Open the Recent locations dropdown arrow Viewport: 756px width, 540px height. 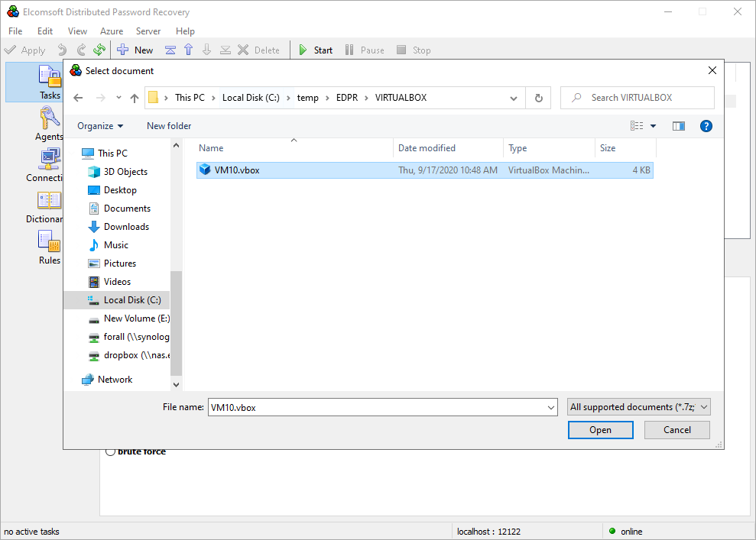118,98
